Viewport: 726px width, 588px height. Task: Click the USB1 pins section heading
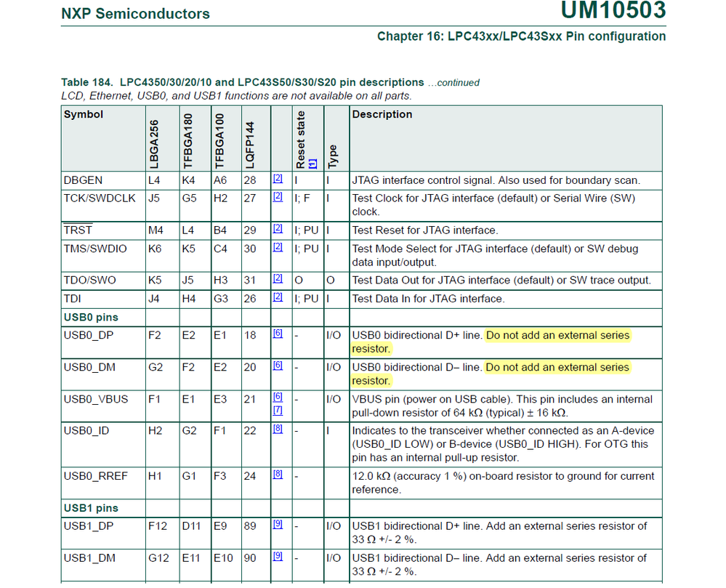click(x=91, y=508)
